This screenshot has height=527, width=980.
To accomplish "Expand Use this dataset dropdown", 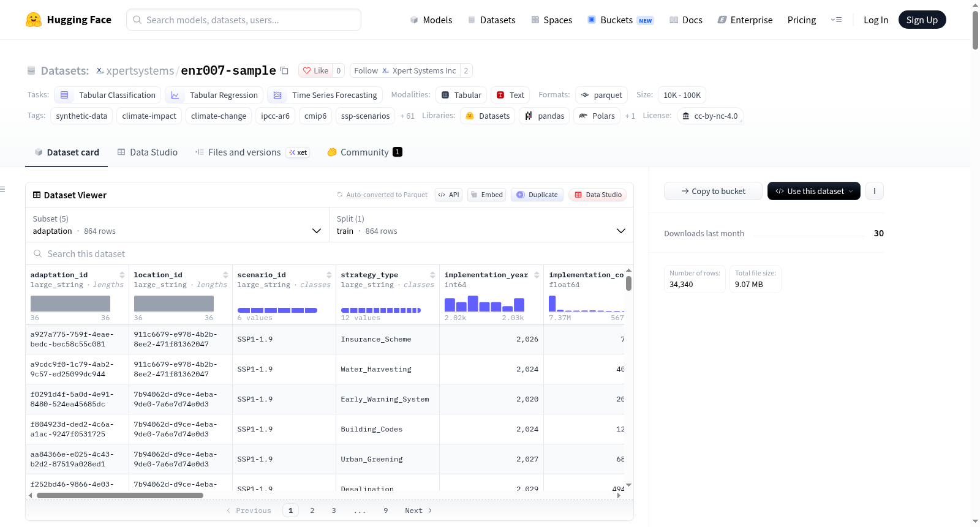I will point(813,191).
